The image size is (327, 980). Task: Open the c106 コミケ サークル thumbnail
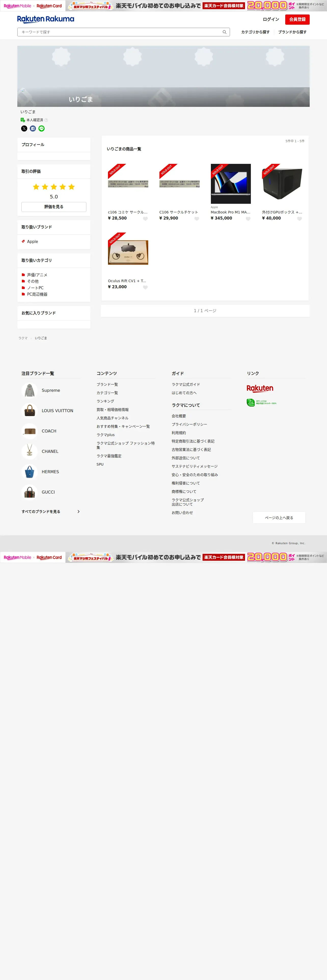[x=128, y=184]
